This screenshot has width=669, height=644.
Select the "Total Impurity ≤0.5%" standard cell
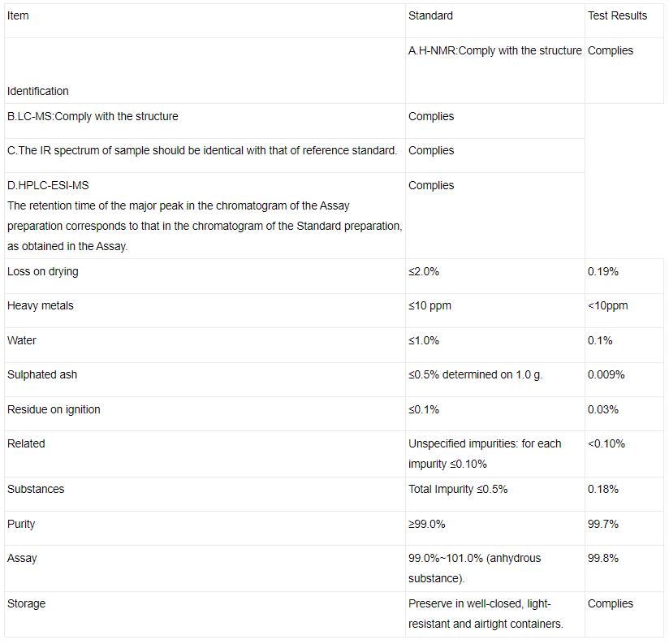[x=458, y=489]
